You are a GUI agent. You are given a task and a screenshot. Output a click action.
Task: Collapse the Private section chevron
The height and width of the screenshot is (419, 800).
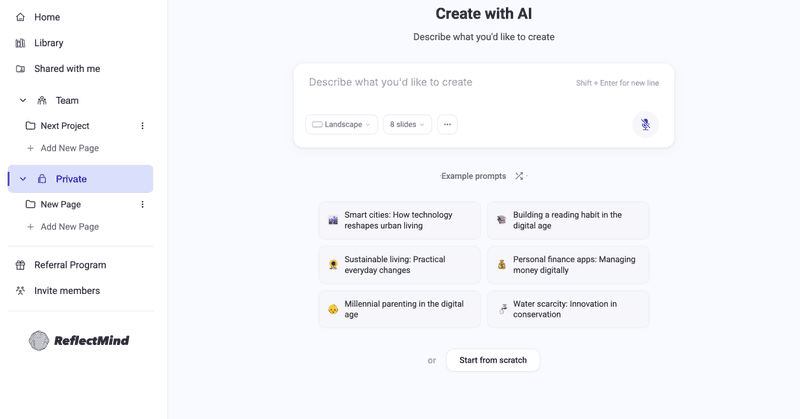(22, 179)
